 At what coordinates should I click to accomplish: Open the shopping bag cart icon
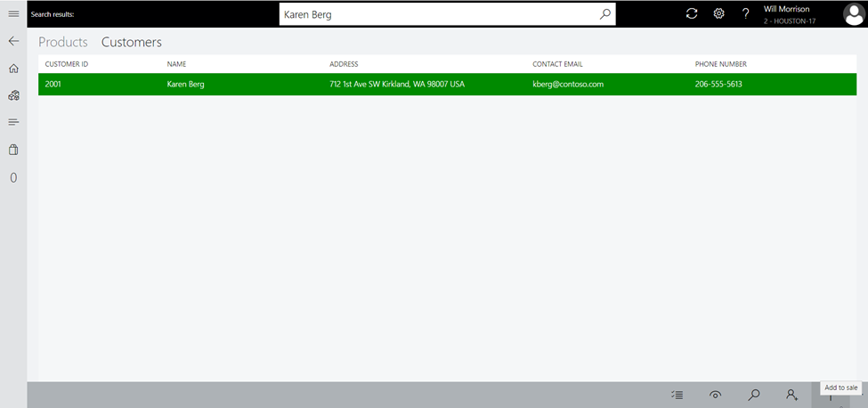click(13, 150)
